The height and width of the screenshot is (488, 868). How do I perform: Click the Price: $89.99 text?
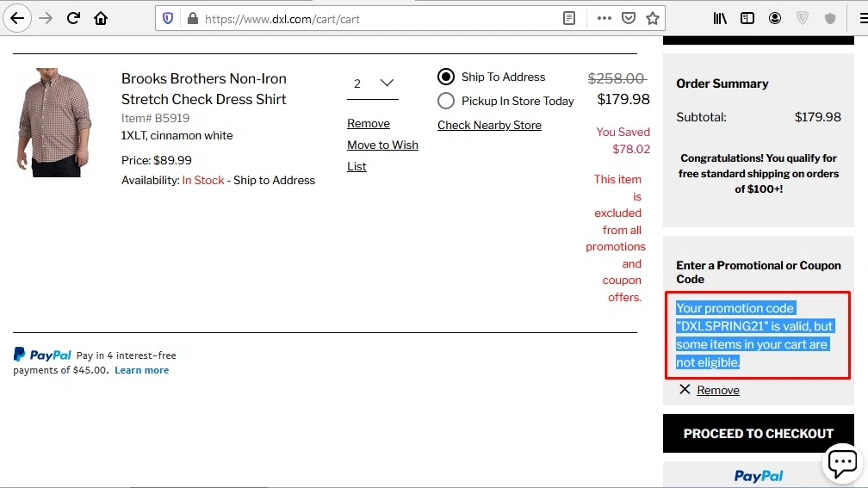click(x=157, y=160)
